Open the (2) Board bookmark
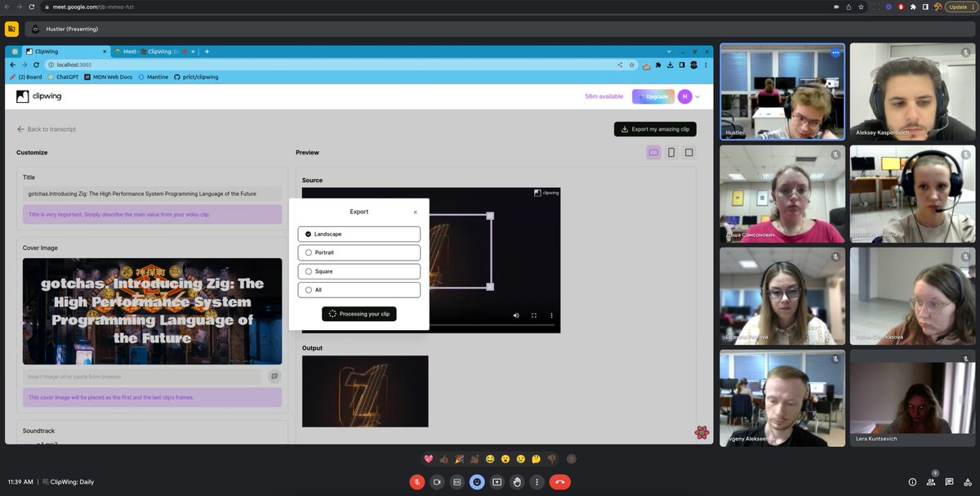The height and width of the screenshot is (496, 980). [25, 77]
